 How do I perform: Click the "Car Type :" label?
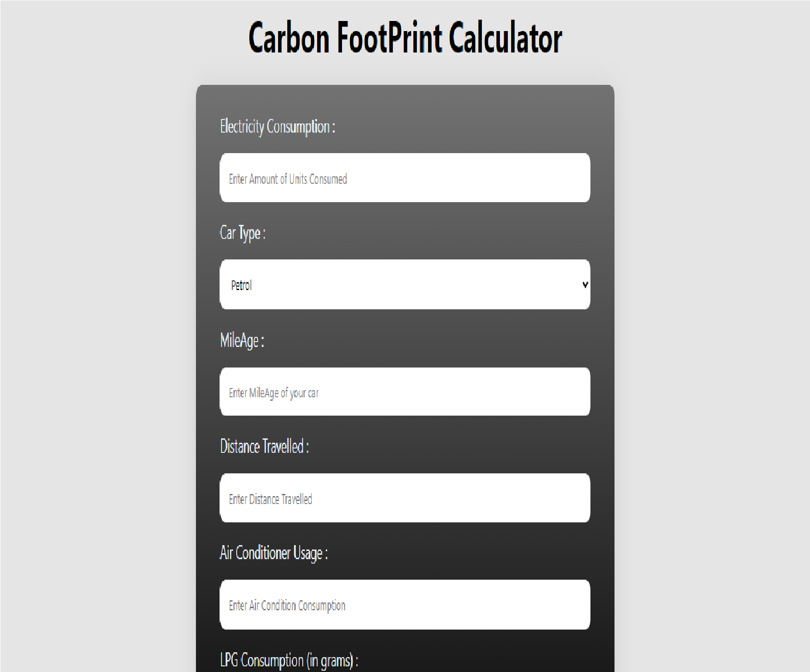coord(242,233)
